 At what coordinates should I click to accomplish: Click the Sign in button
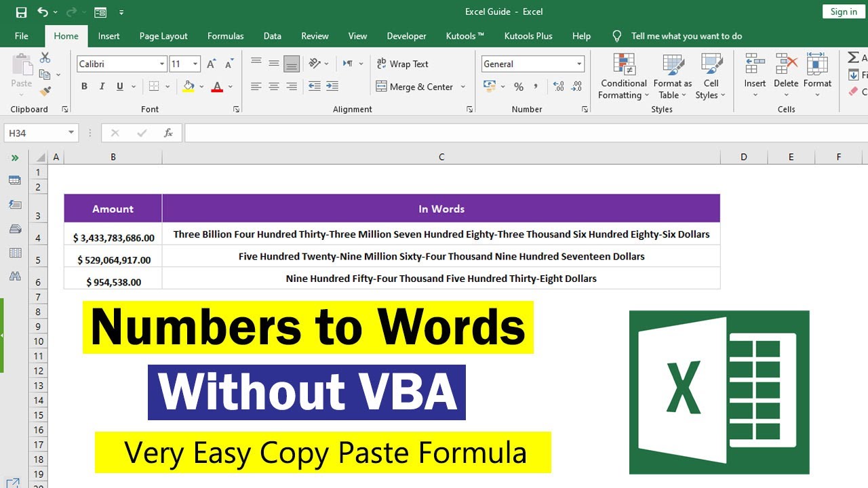click(844, 12)
